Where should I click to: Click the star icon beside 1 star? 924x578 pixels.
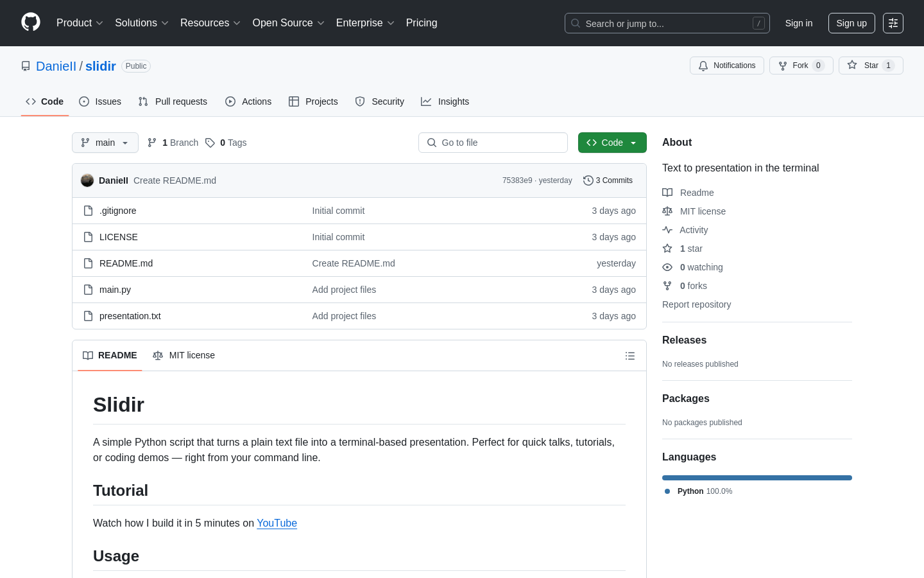pyautogui.click(x=667, y=249)
